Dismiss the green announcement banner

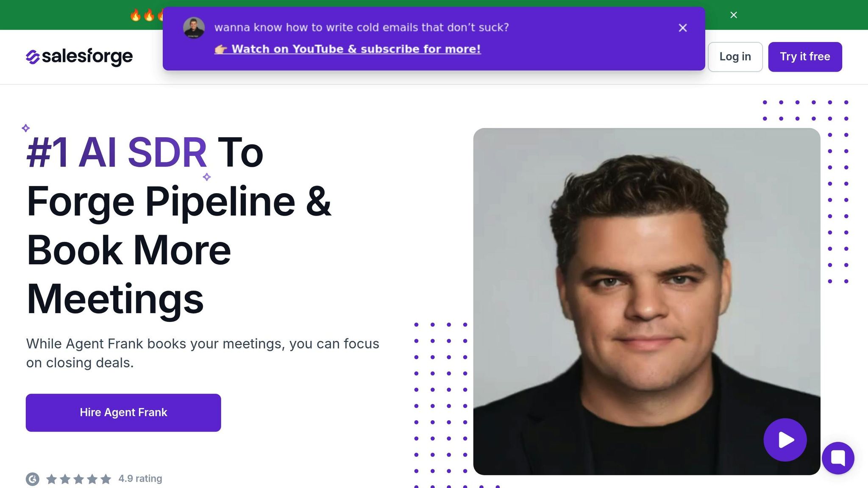tap(734, 15)
